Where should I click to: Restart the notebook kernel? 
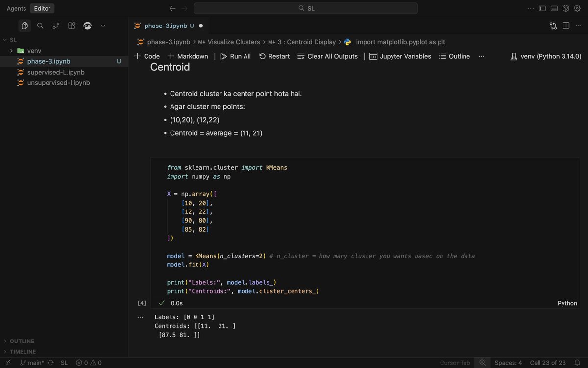[x=274, y=56]
